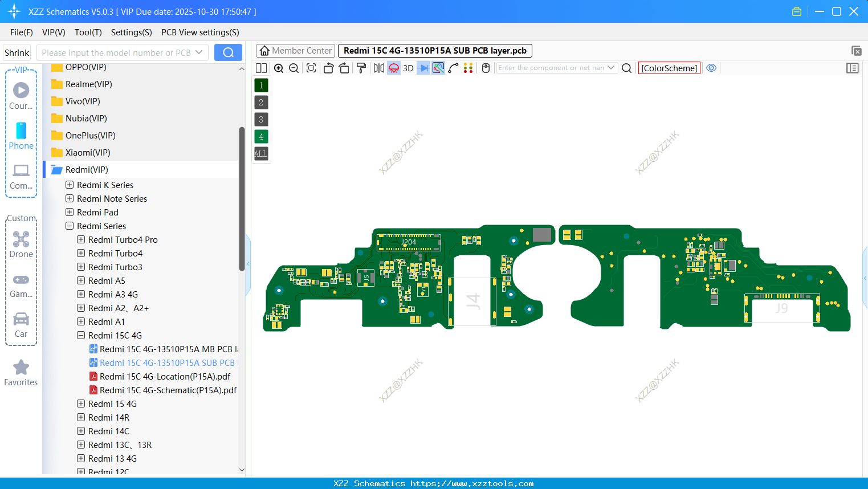Select the Game console category

coord(21,286)
